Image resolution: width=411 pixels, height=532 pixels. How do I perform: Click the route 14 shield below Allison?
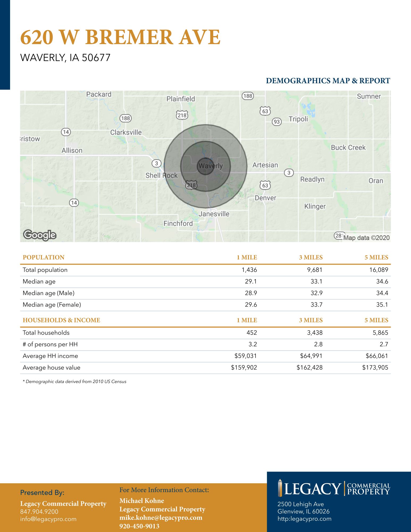coord(74,203)
